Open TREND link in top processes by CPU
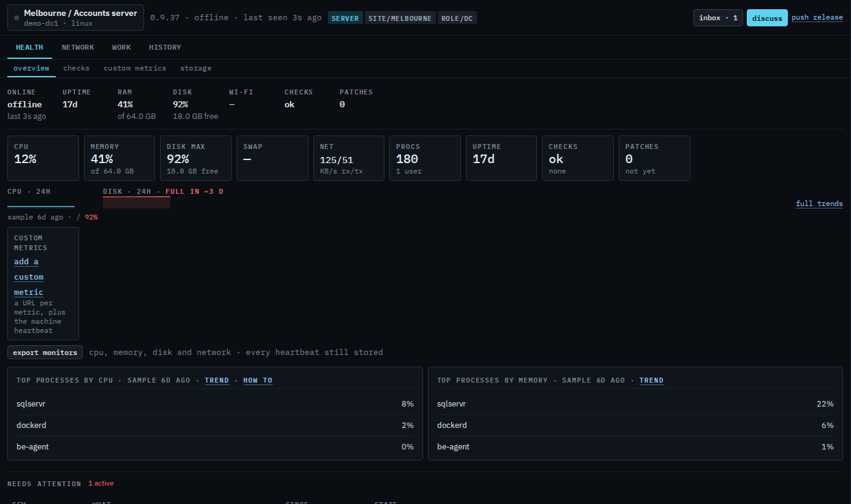The width and height of the screenshot is (851, 504). pos(216,380)
